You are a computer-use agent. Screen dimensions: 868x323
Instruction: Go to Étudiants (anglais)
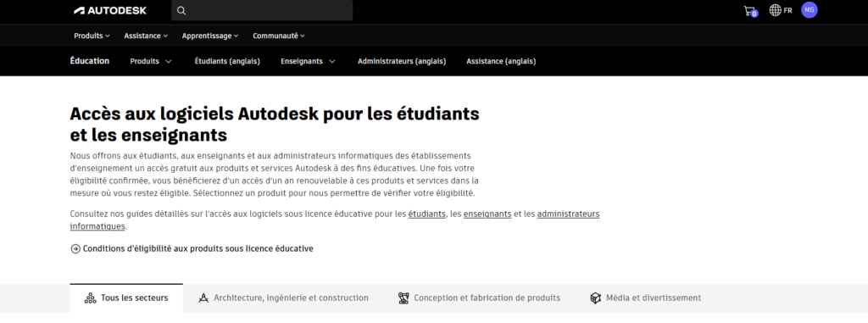[x=227, y=62]
